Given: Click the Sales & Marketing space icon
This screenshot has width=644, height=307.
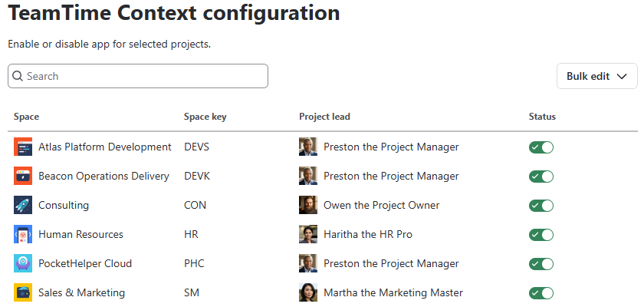Looking at the screenshot, I should (x=23, y=292).
